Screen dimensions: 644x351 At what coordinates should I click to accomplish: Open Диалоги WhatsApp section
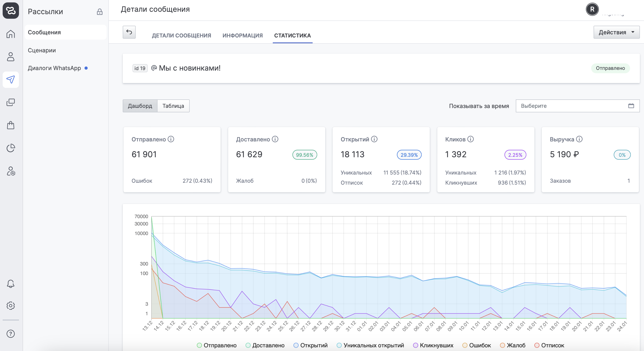click(54, 68)
